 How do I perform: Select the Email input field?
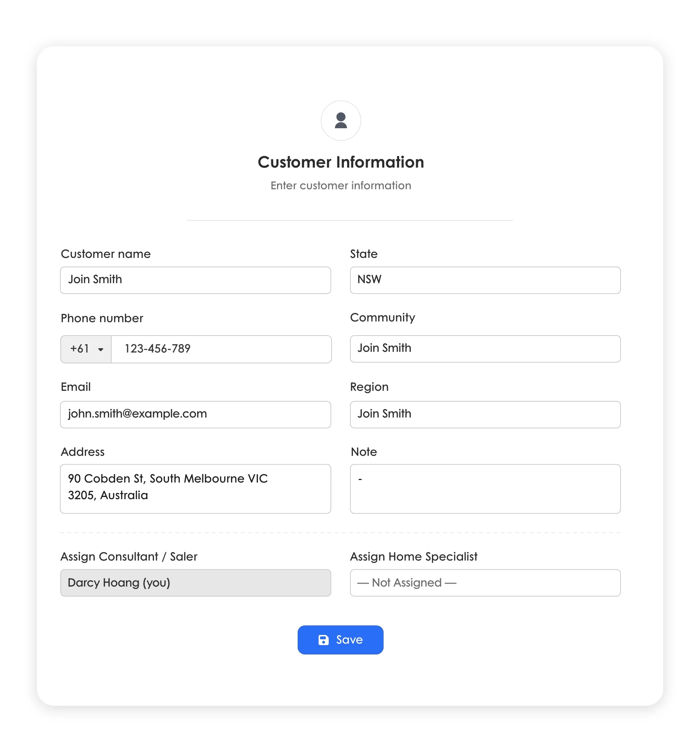[195, 414]
